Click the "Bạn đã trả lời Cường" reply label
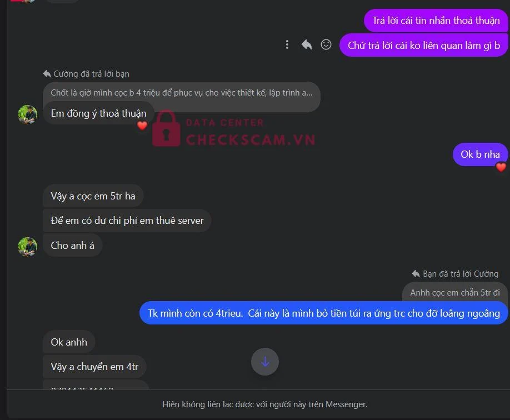Screen dimensions: 510x420 point(455,274)
